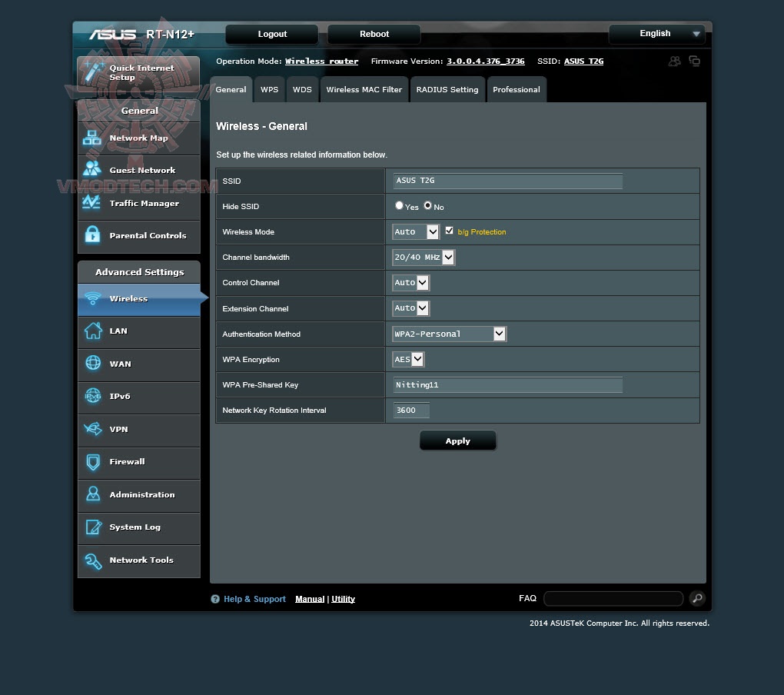Click the SSID input field

coord(507,181)
